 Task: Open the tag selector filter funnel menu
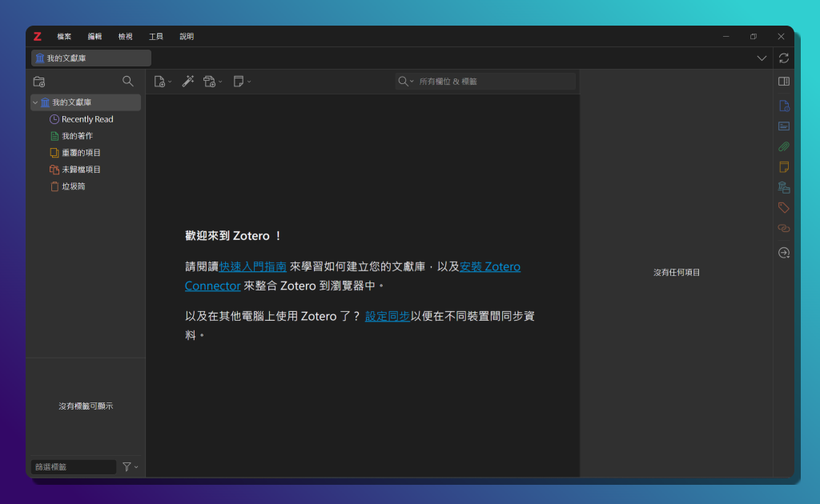130,467
